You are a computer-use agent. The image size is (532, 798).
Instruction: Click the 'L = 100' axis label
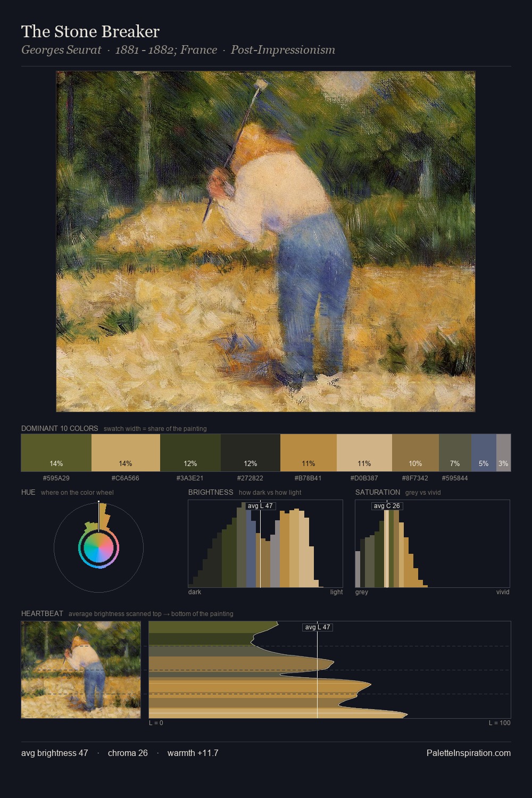tap(500, 723)
